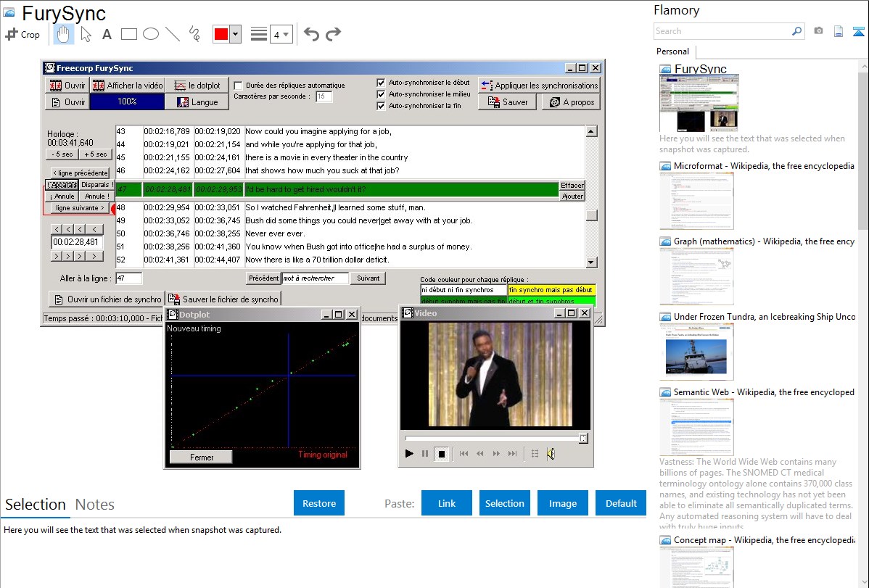Undo the last annotation

click(311, 34)
